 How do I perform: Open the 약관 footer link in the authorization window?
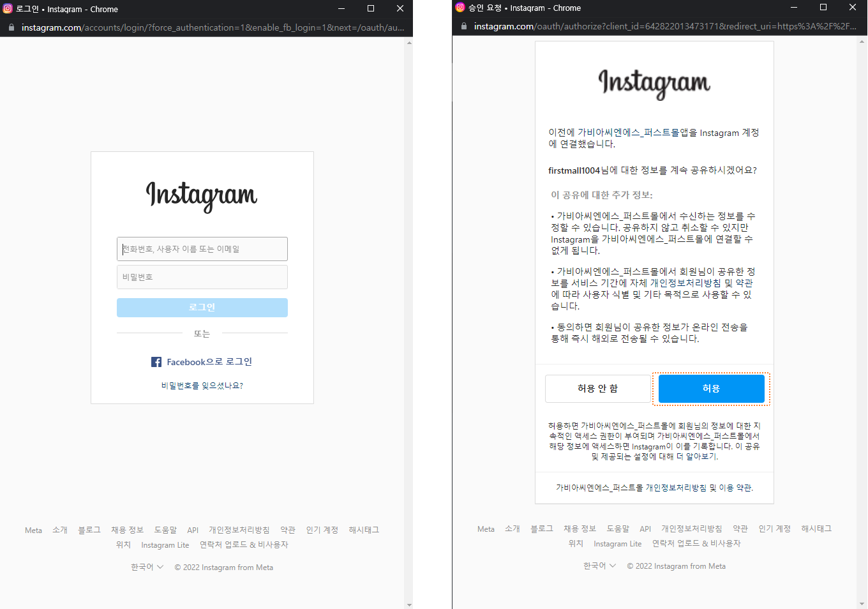pos(740,529)
